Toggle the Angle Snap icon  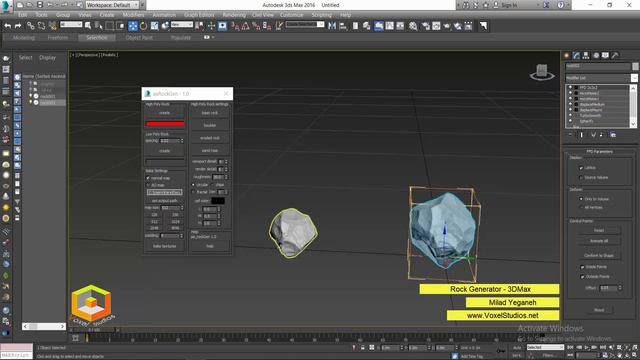245,26
